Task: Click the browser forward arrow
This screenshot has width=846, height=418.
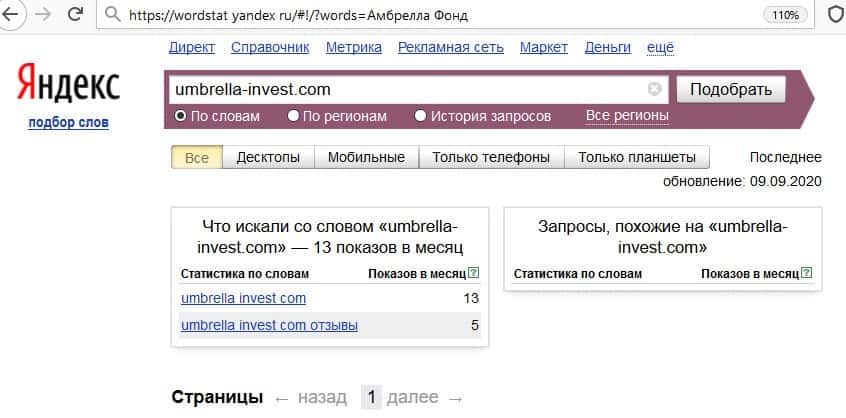Action: point(43,16)
